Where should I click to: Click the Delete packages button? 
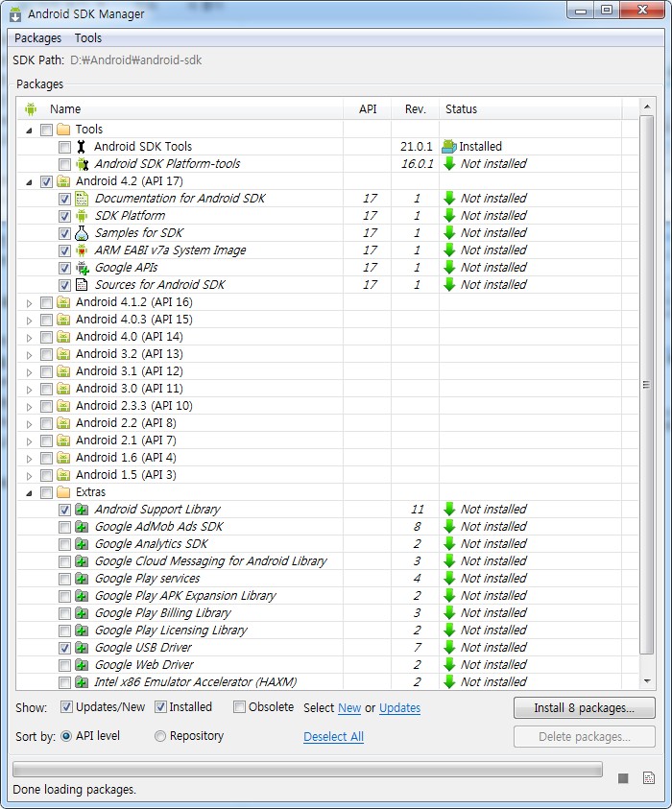tap(585, 737)
